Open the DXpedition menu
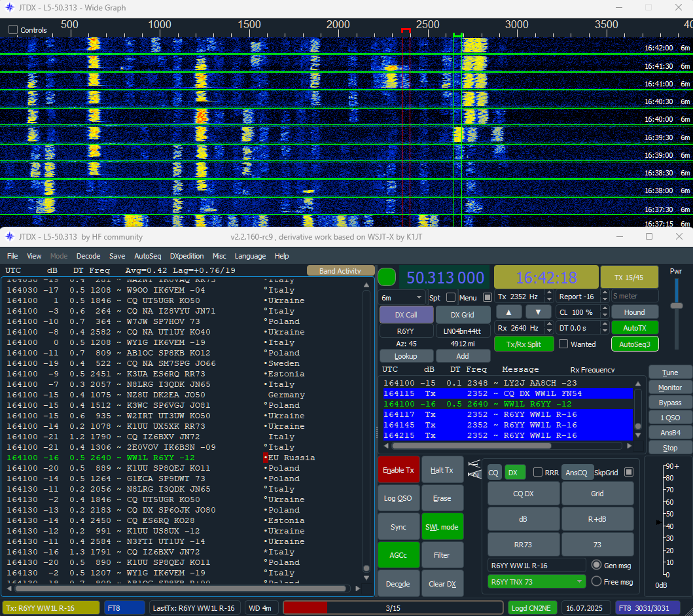The image size is (693, 616). point(187,256)
